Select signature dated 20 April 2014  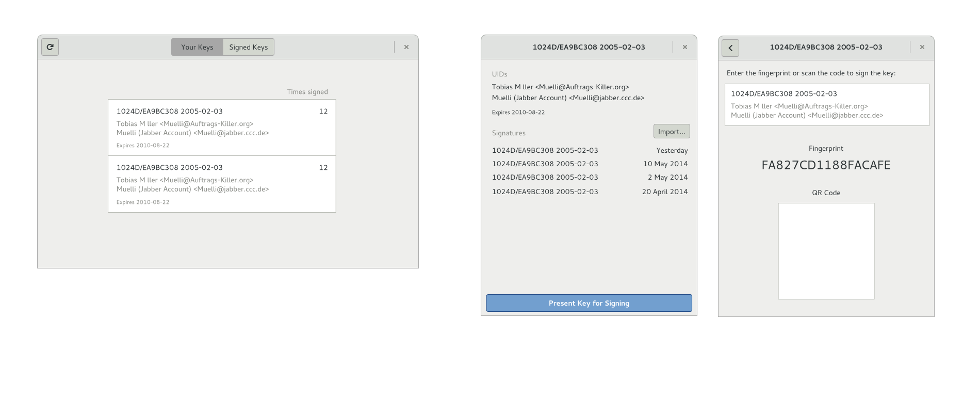point(590,192)
